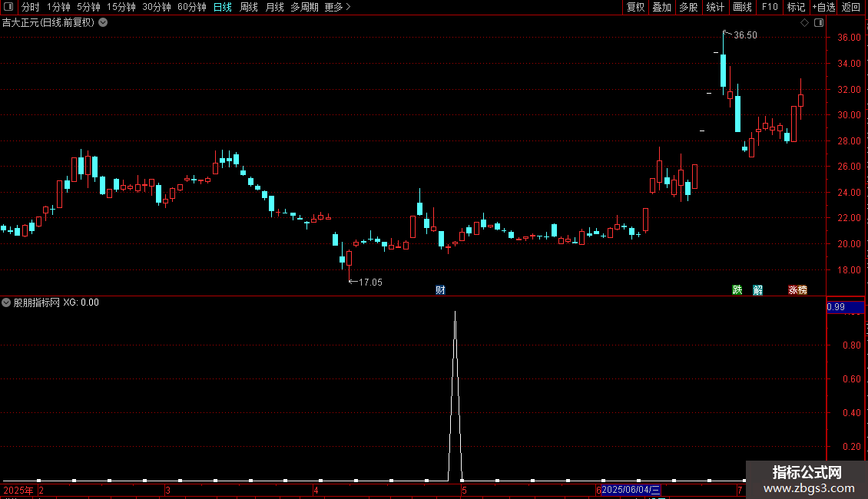The image size is (868, 499).
Task: Switch to 日线 daily chart
Action: [223, 7]
